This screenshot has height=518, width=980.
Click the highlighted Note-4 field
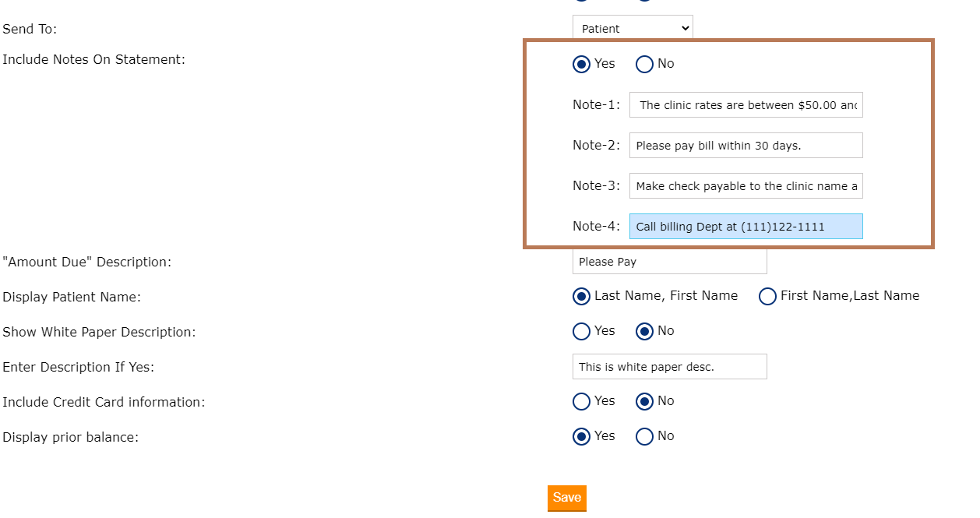coord(746,227)
